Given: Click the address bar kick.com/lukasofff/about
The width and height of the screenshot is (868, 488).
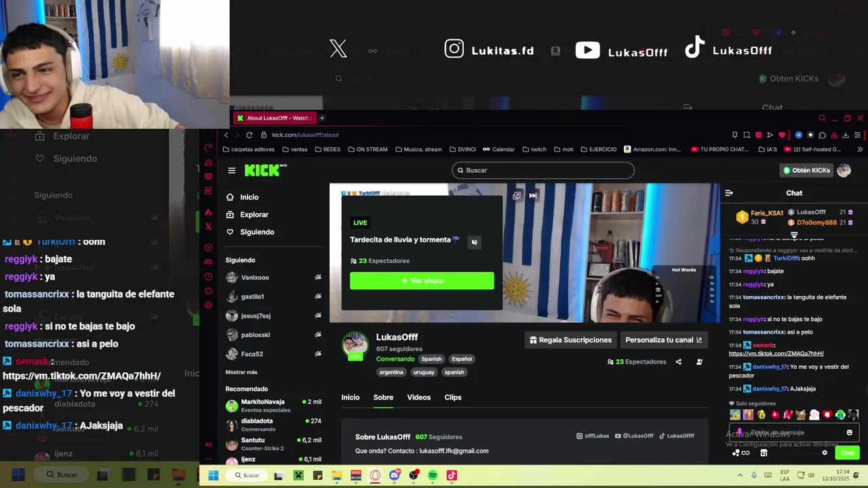Looking at the screenshot, I should click(305, 135).
